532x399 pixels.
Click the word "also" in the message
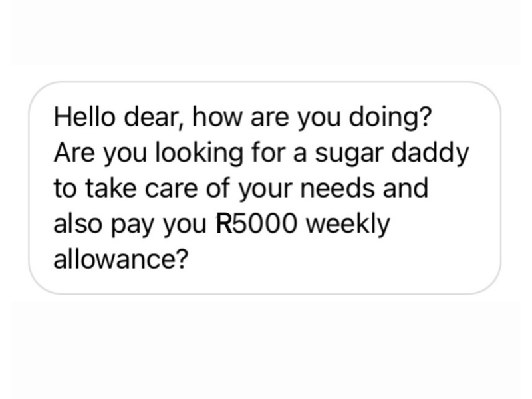[78, 223]
